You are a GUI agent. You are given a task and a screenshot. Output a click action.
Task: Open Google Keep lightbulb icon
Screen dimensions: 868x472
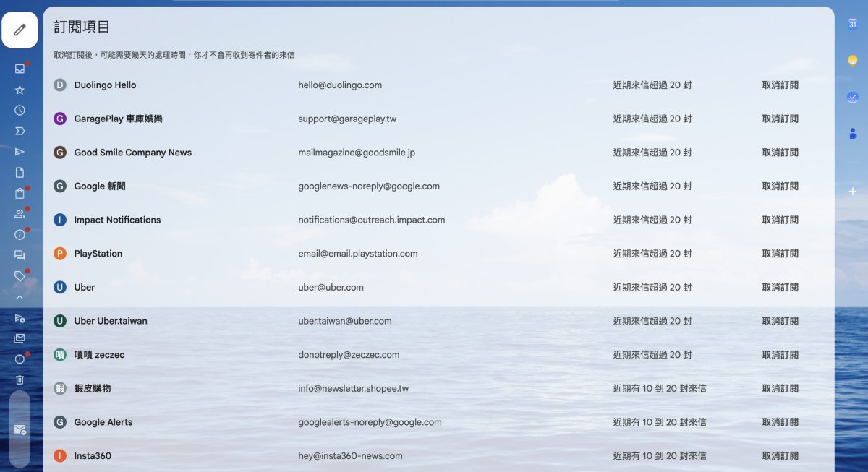[x=853, y=61]
